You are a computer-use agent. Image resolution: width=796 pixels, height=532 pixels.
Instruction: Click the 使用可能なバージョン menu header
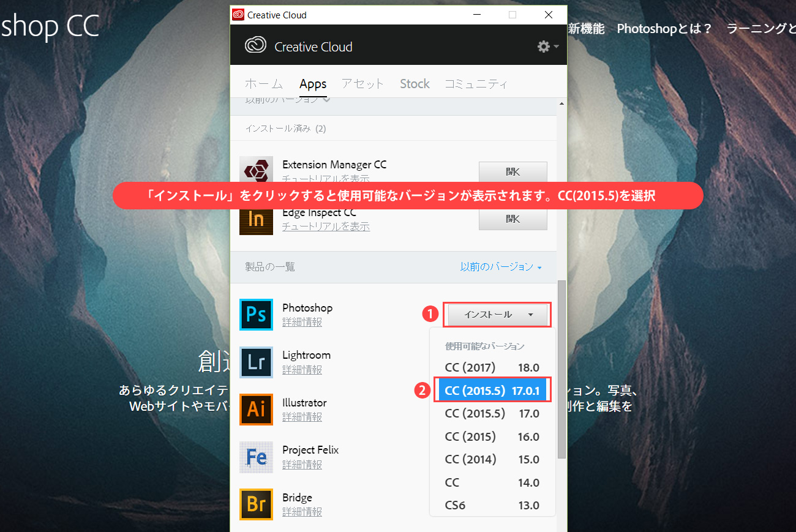coord(485,346)
